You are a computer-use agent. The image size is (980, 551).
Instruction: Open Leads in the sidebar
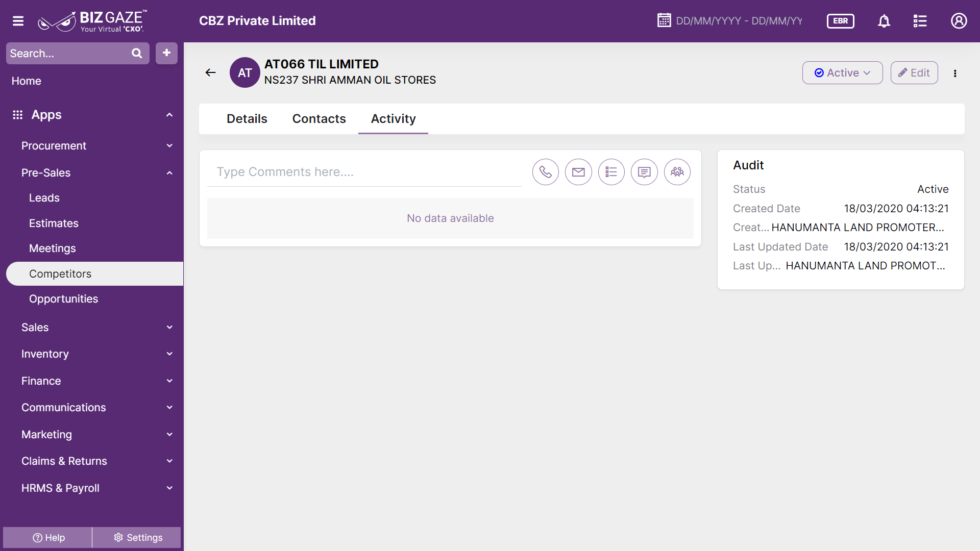click(44, 198)
